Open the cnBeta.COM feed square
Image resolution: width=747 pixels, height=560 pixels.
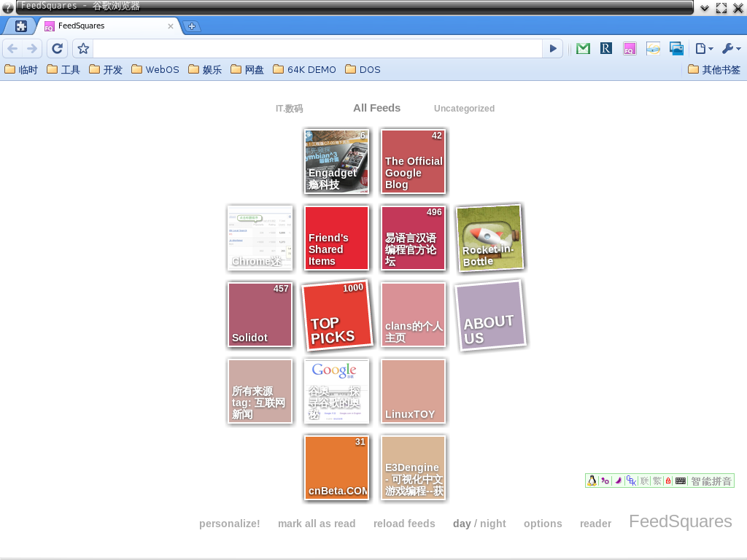pos(336,468)
